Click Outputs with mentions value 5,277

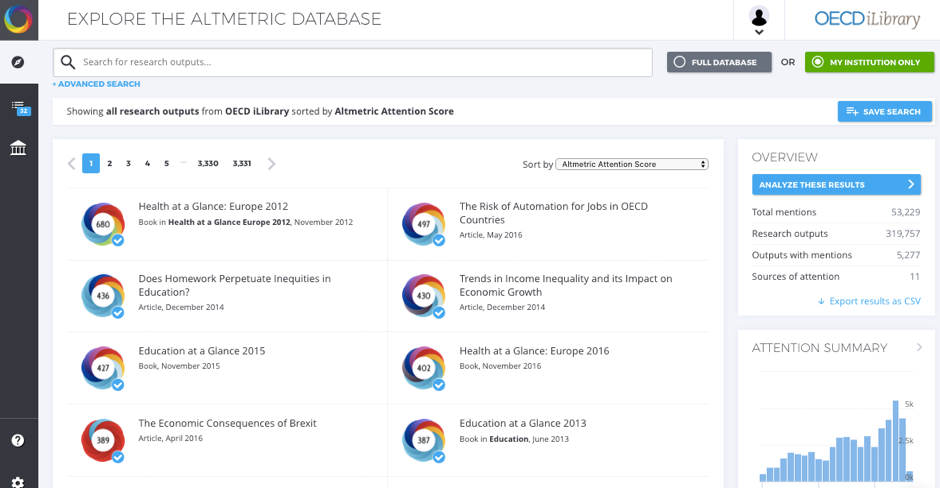[908, 255]
